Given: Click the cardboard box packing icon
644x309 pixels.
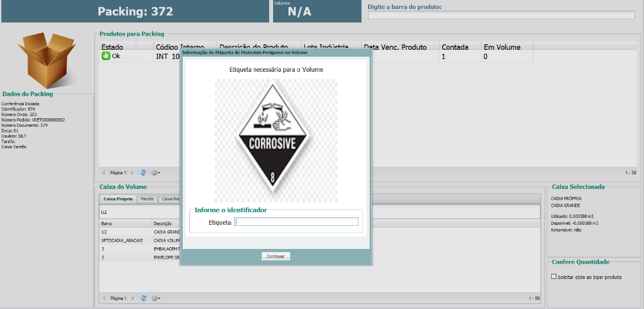Looking at the screenshot, I should click(x=49, y=59).
